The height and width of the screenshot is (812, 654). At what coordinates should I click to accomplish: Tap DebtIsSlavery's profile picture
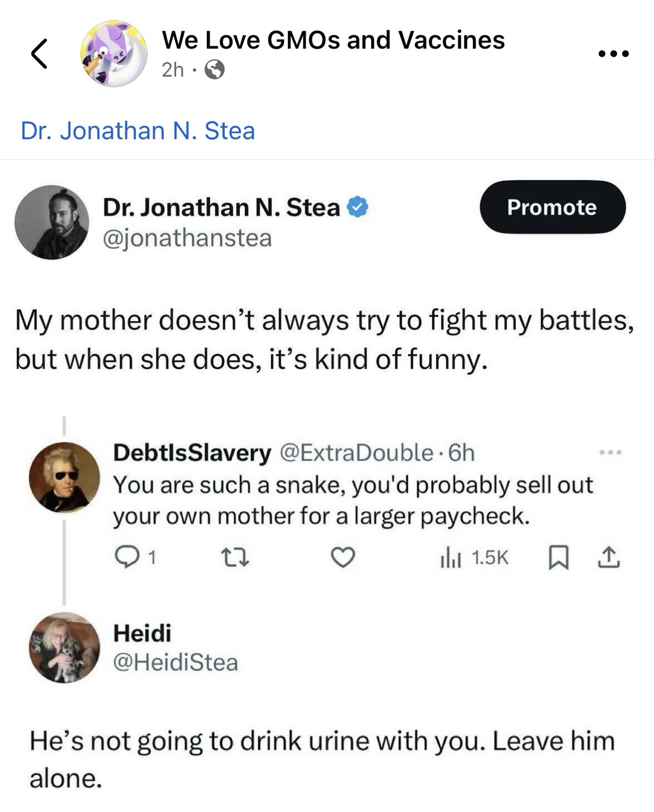(x=64, y=477)
